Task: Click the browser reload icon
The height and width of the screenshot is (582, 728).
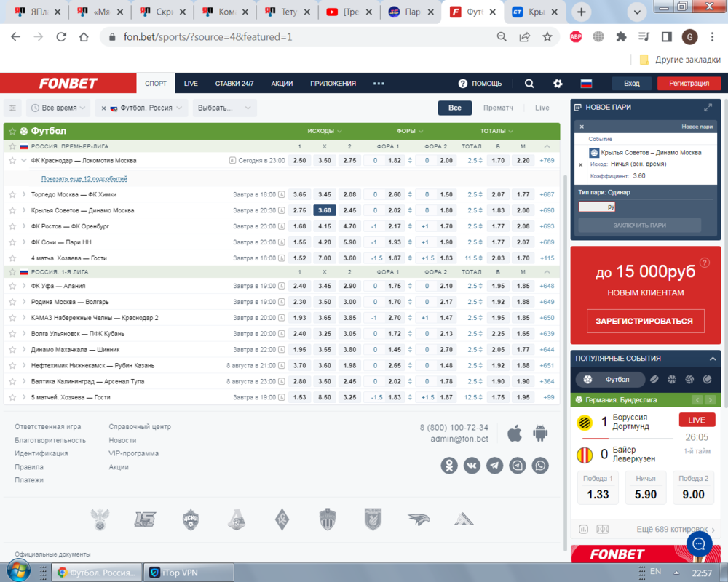Action: (61, 36)
